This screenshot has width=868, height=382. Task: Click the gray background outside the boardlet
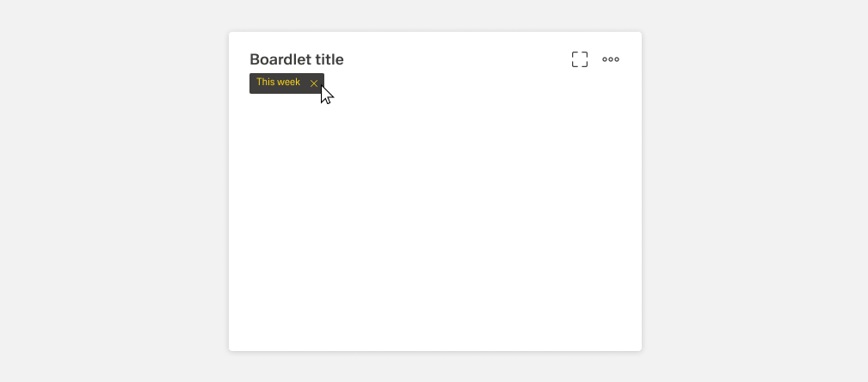112,189
